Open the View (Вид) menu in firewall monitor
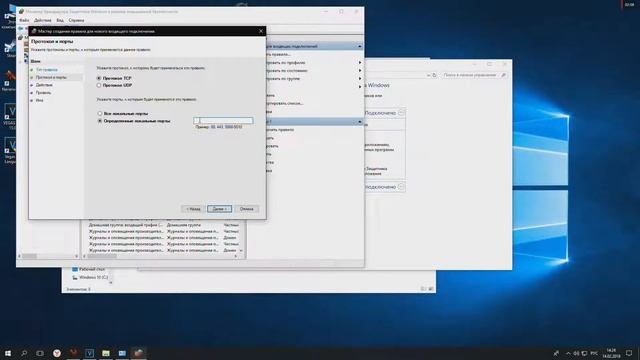This screenshot has height=360, width=640. [x=60, y=20]
